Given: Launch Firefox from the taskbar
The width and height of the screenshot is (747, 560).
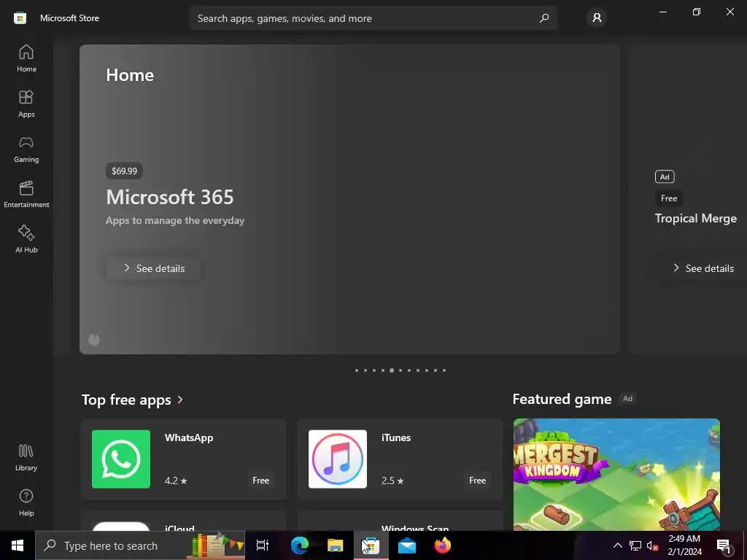Looking at the screenshot, I should pos(443,545).
